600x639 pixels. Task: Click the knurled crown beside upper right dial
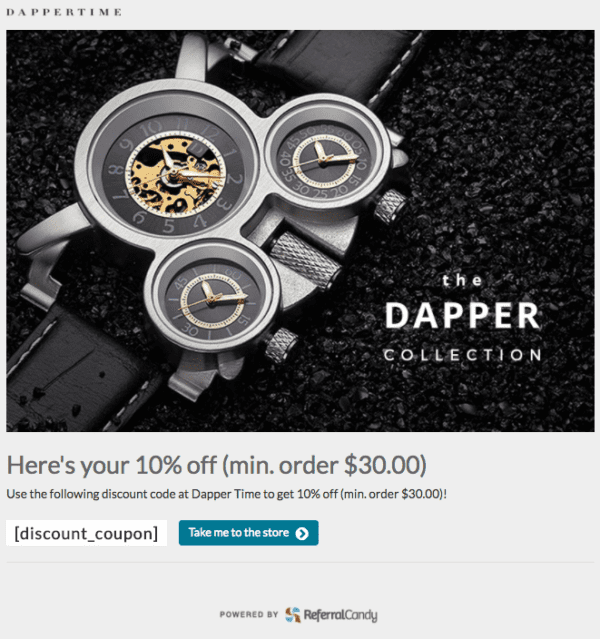click(390, 206)
